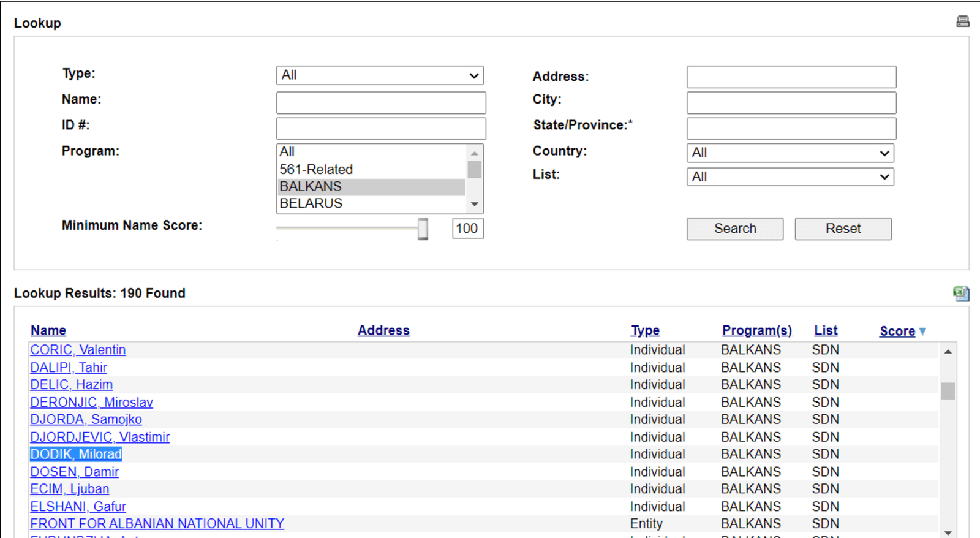Image resolution: width=980 pixels, height=538 pixels.
Task: Open the List dropdown
Action: 790,177
